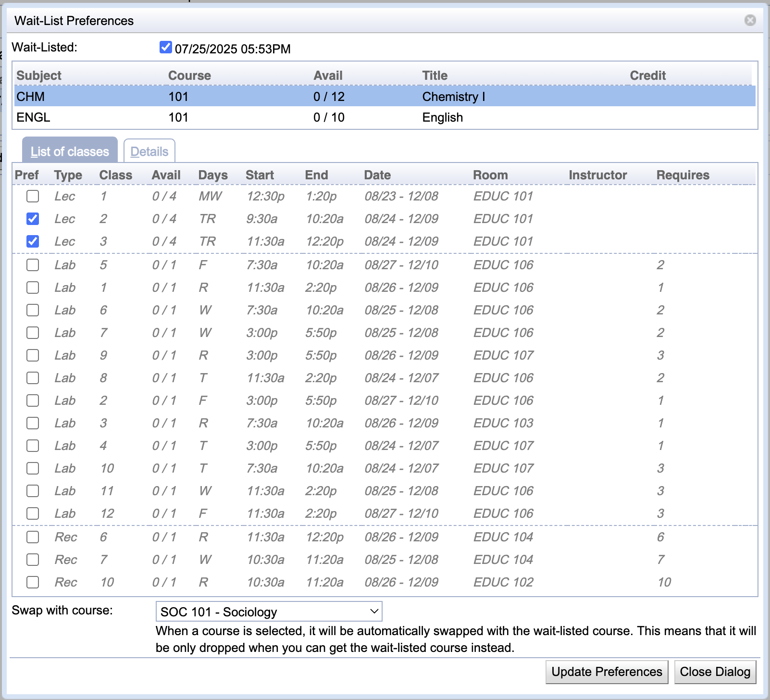Click the Requires value 6 for Rec 6
770x700 pixels.
(661, 537)
